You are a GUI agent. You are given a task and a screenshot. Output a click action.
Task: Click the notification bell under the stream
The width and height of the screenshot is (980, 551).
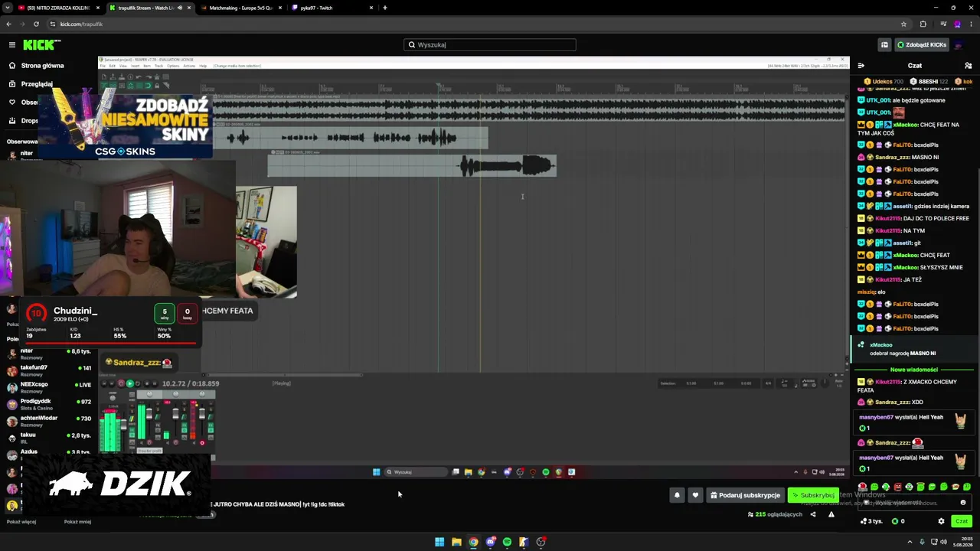coord(677,495)
